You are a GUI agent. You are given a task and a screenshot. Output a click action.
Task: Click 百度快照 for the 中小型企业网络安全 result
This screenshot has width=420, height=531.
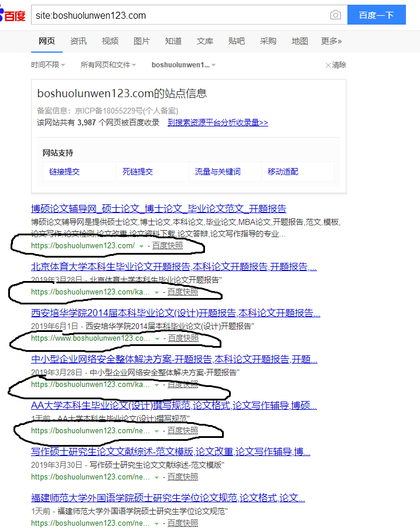tap(183, 385)
